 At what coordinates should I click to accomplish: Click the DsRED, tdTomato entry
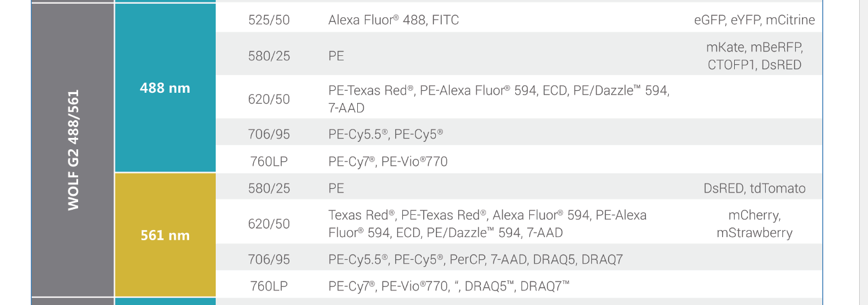[x=754, y=188]
